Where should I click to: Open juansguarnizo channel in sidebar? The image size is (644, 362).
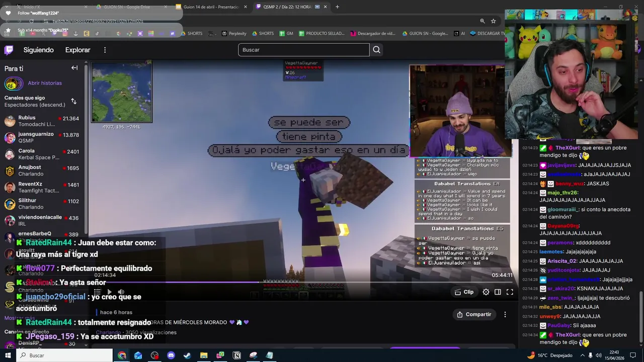click(x=42, y=137)
